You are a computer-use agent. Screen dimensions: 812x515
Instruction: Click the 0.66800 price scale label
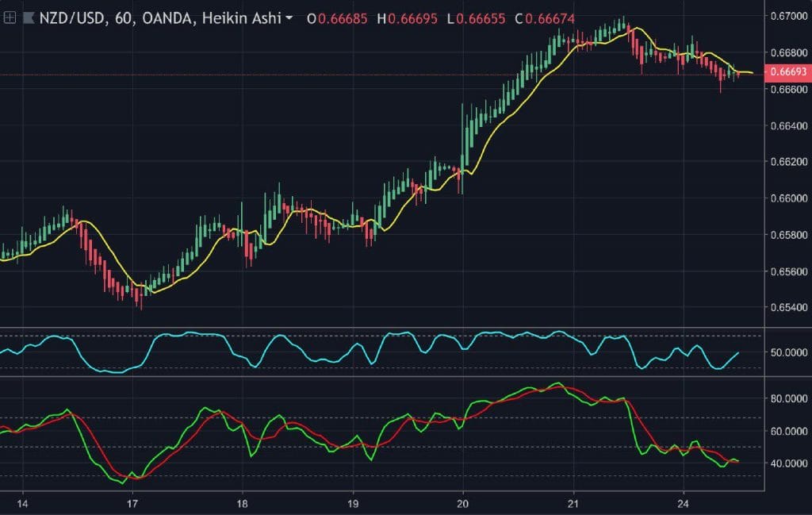pyautogui.click(x=789, y=53)
